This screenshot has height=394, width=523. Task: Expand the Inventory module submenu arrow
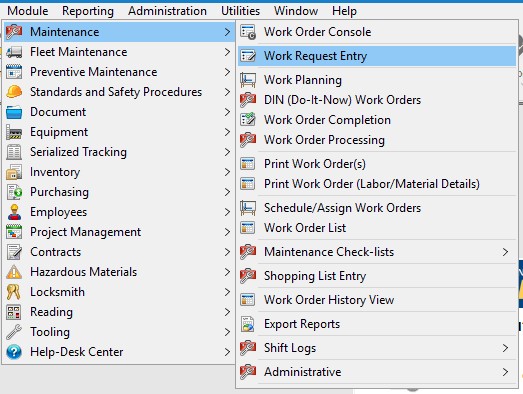[x=227, y=172]
